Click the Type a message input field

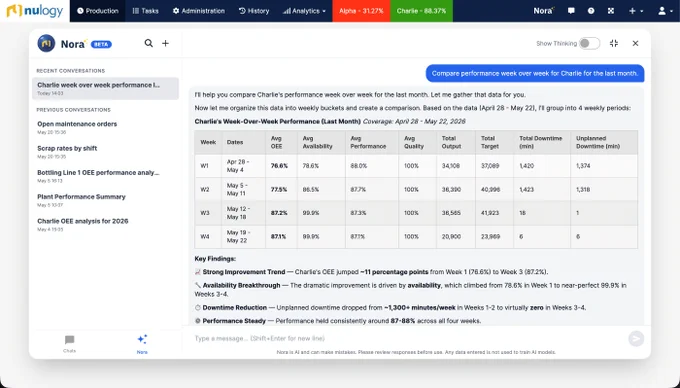[x=408, y=338]
